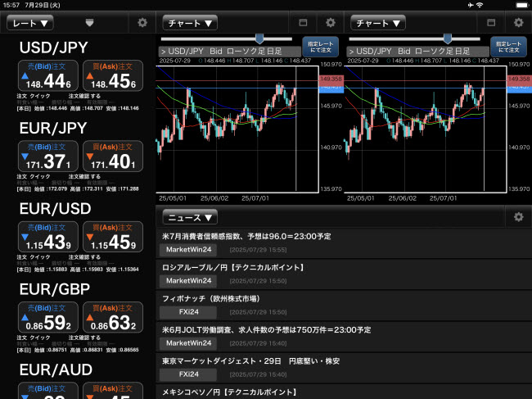Open the レート panel dropdown
Screen dimensions: 532x399
click(x=30, y=23)
